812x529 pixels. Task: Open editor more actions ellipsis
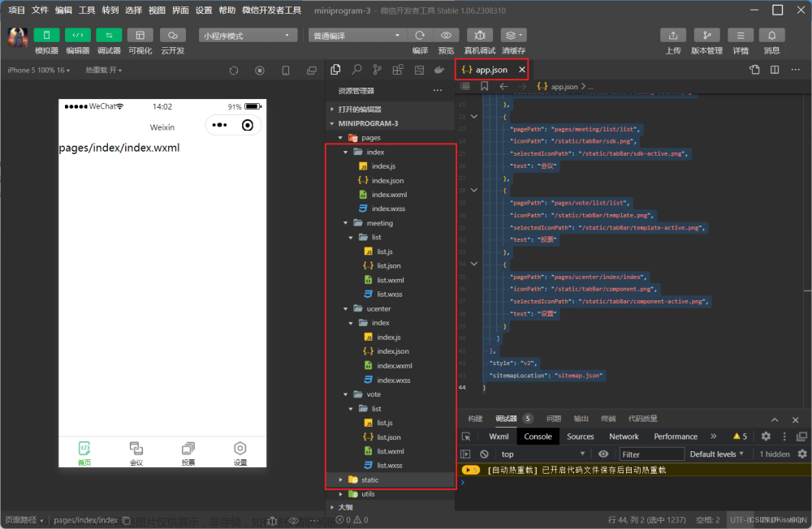click(x=796, y=69)
